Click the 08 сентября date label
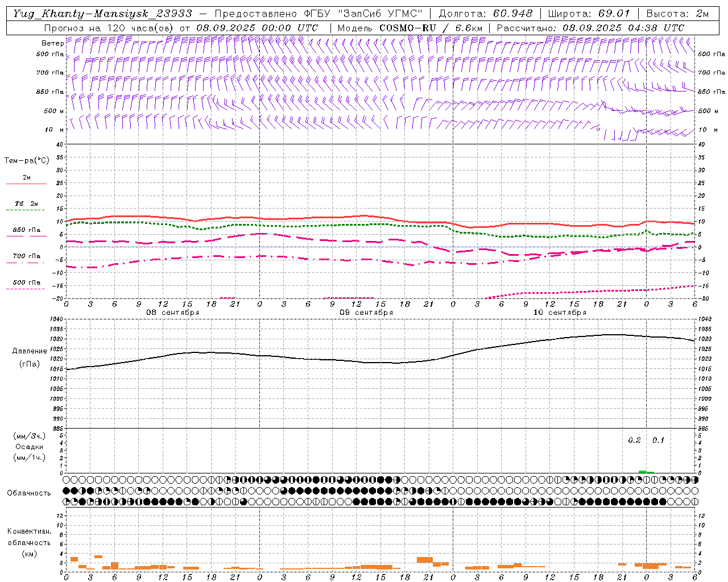 173,313
